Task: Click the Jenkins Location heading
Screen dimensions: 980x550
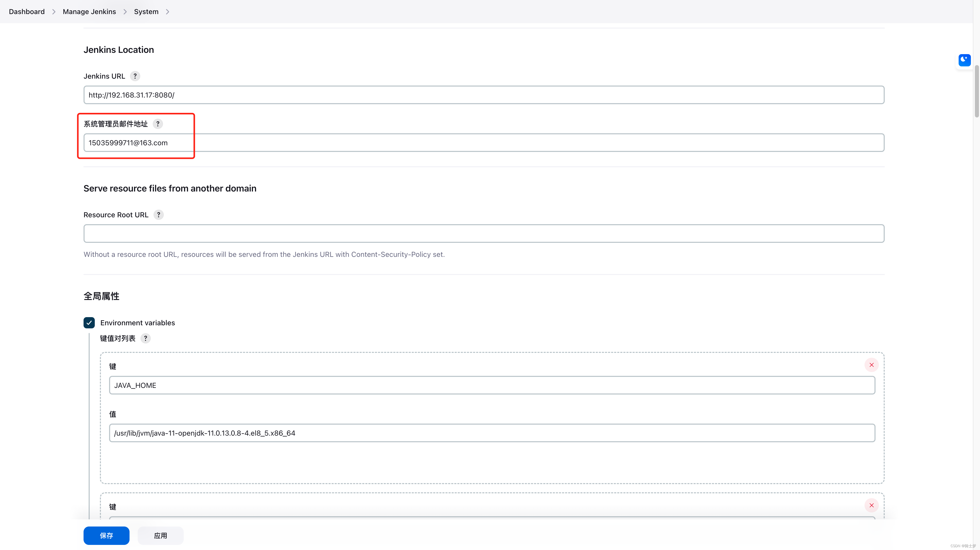Action: [119, 50]
